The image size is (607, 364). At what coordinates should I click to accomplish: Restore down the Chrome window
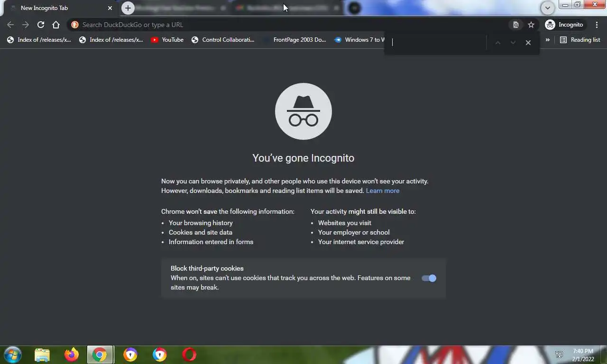click(578, 5)
